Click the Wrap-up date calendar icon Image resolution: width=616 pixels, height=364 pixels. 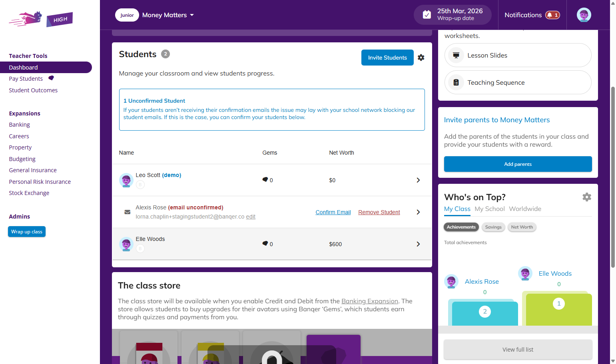427,15
